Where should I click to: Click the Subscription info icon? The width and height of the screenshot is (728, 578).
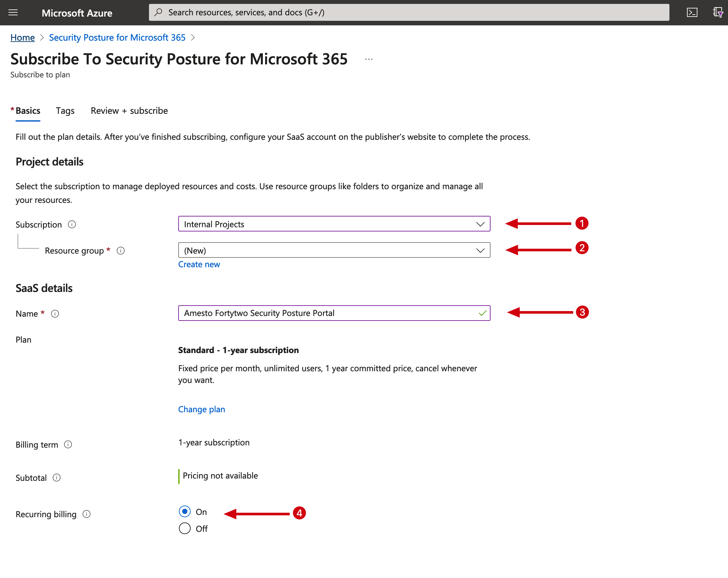(x=72, y=224)
